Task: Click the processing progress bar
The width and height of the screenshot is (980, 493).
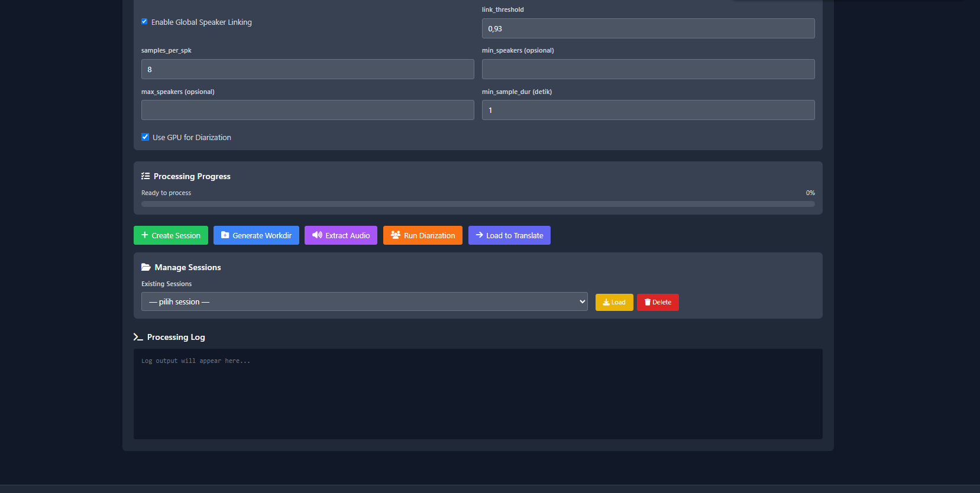Action: click(x=478, y=204)
